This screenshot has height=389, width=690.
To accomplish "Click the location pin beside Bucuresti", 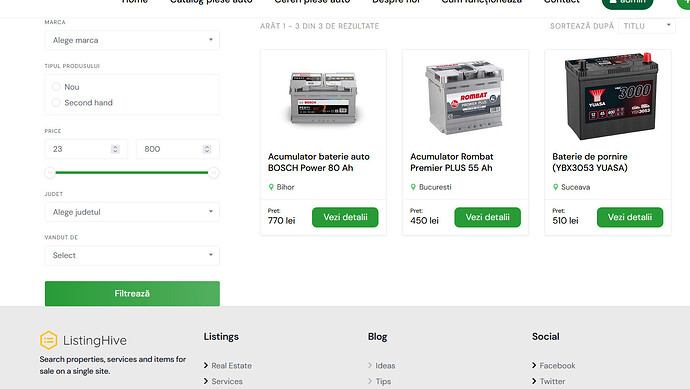I will click(413, 187).
